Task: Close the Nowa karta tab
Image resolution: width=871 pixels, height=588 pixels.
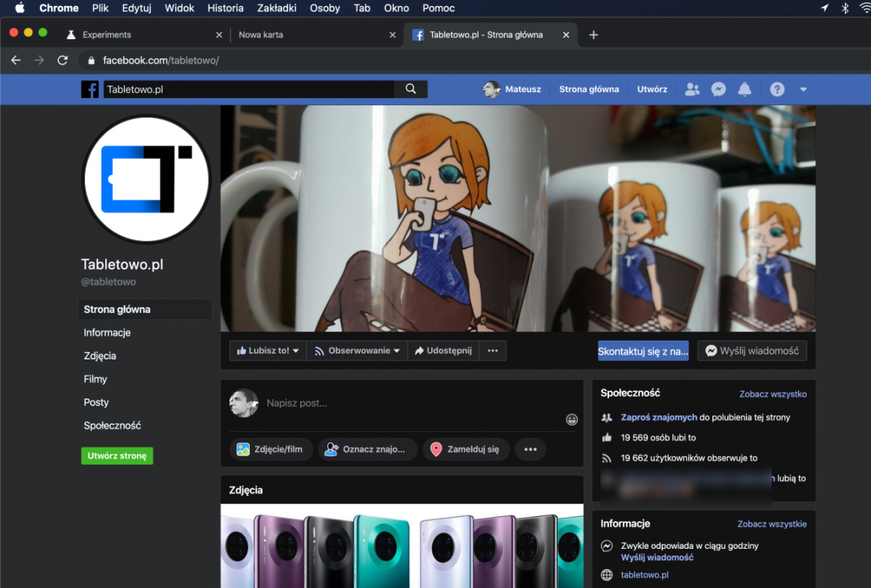Action: point(393,35)
